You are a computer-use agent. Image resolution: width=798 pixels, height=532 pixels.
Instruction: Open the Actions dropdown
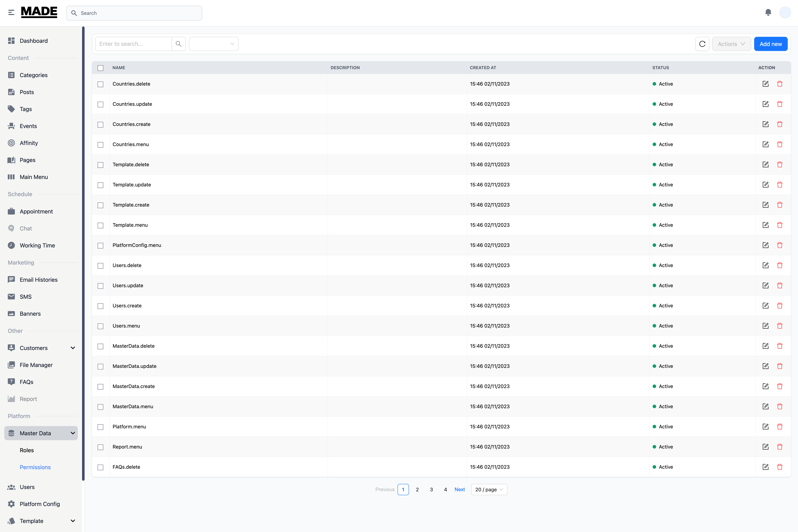coord(731,44)
